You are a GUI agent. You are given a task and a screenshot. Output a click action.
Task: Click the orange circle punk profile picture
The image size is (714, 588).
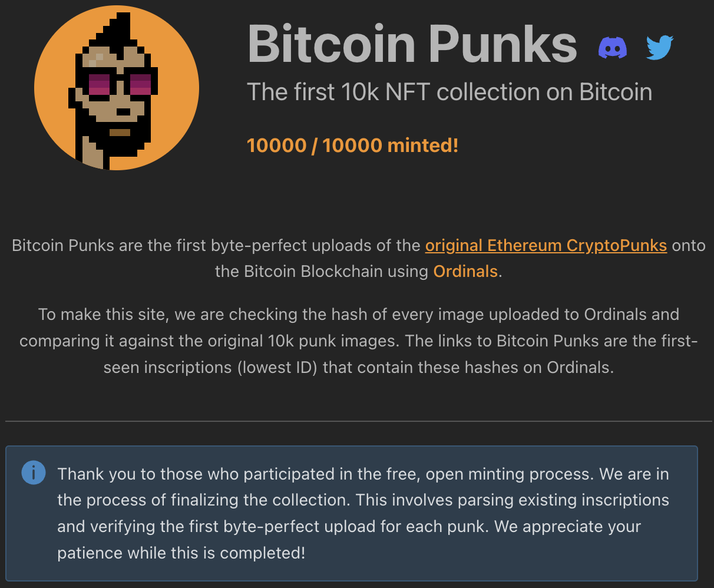click(116, 87)
